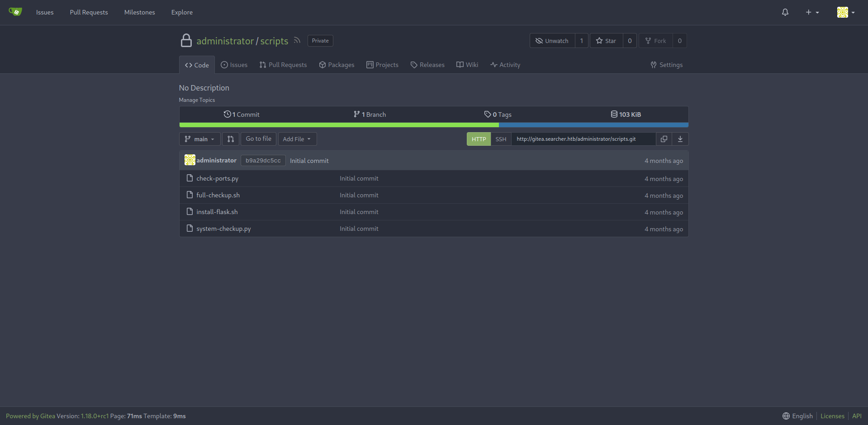Open the notifications bell
The width and height of the screenshot is (868, 425).
point(785,12)
